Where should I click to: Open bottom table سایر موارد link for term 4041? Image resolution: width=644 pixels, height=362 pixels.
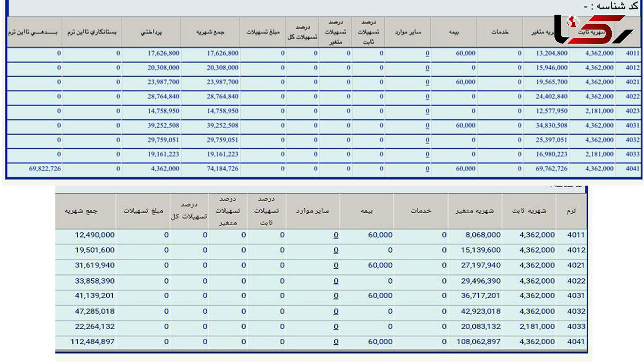click(335, 342)
